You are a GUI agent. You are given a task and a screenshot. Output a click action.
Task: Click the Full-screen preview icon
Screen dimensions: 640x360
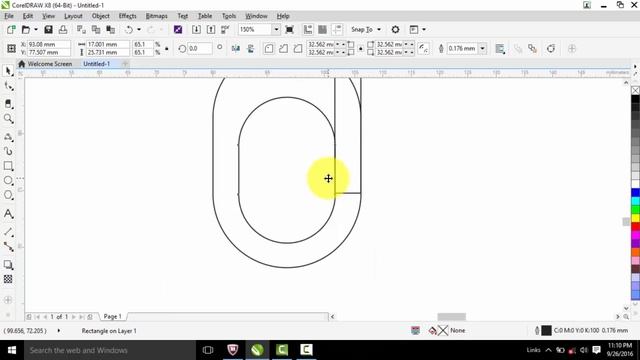tap(289, 29)
